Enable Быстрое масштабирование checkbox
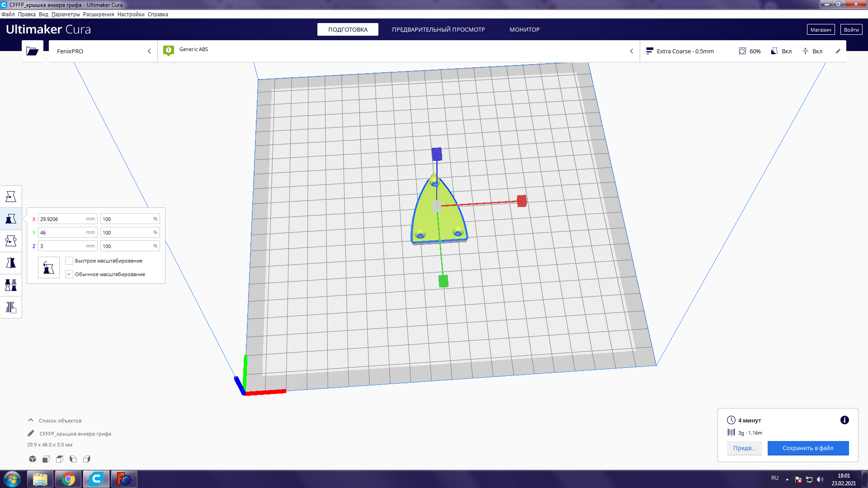 (x=69, y=261)
